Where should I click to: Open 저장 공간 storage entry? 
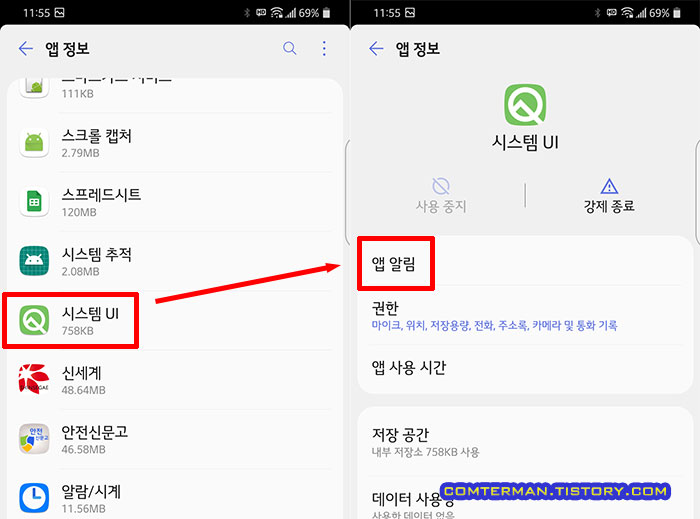point(525,442)
